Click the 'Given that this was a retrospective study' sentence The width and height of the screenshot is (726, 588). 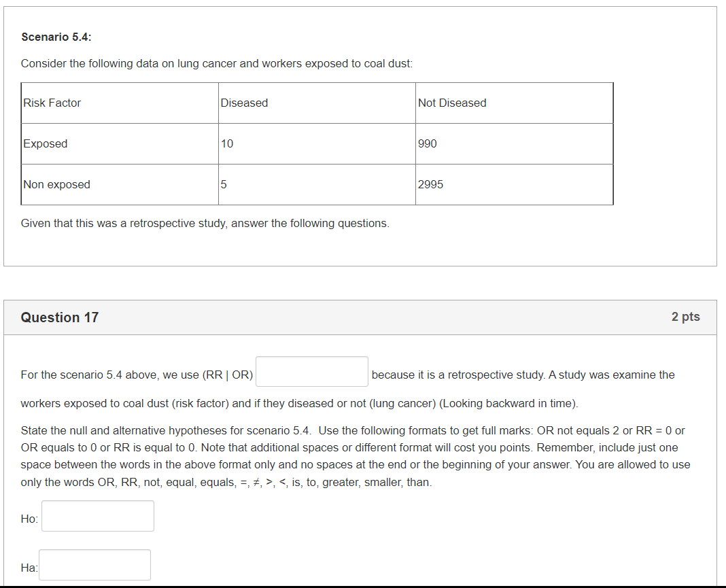point(205,223)
